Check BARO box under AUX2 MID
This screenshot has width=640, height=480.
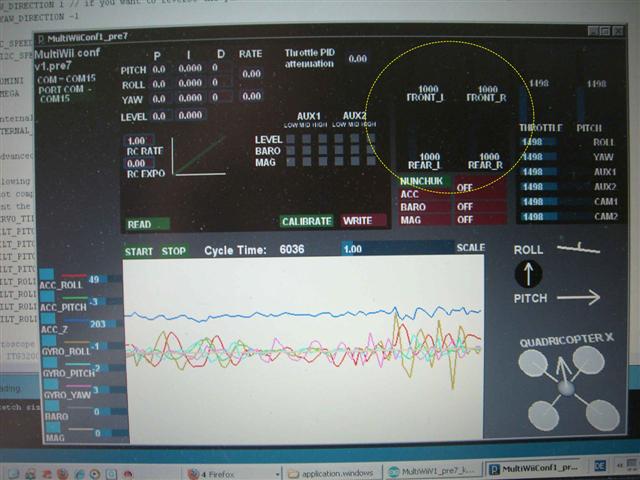pyautogui.click(x=355, y=150)
